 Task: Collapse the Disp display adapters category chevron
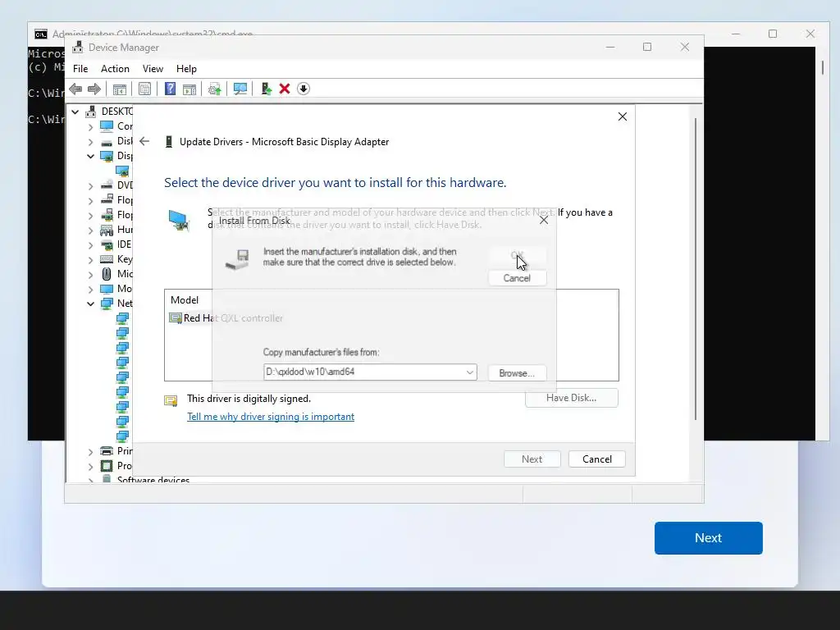(x=90, y=157)
